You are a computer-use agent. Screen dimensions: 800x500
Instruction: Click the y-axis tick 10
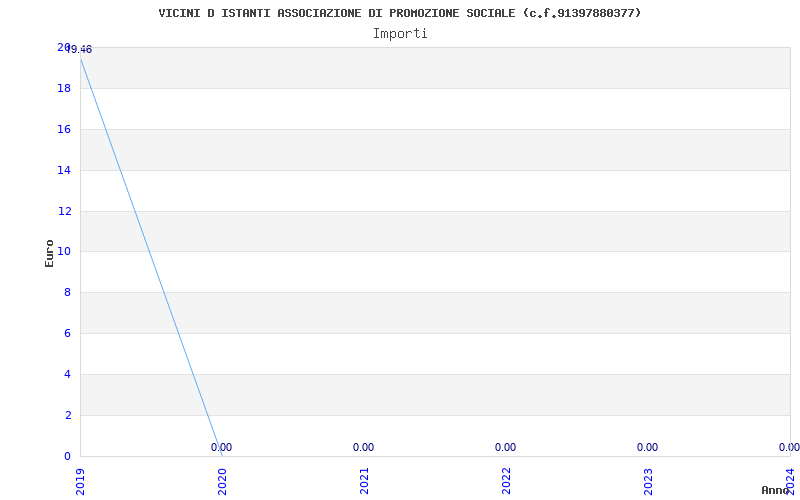(x=64, y=252)
